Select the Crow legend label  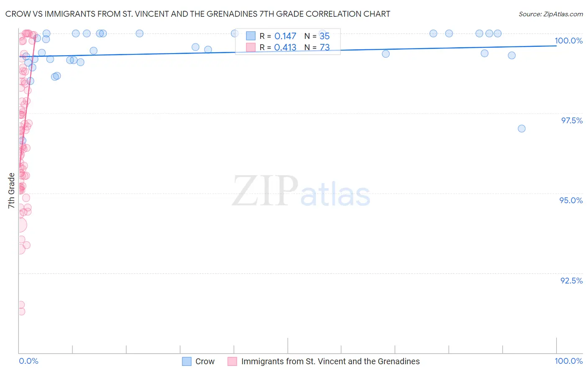pyautogui.click(x=205, y=361)
